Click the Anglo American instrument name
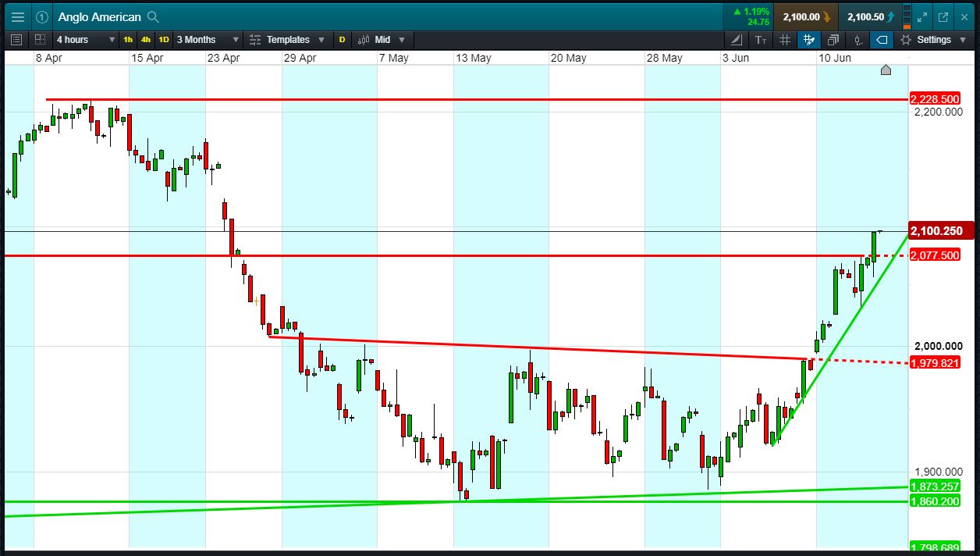This screenshot has height=556, width=980. [99, 16]
